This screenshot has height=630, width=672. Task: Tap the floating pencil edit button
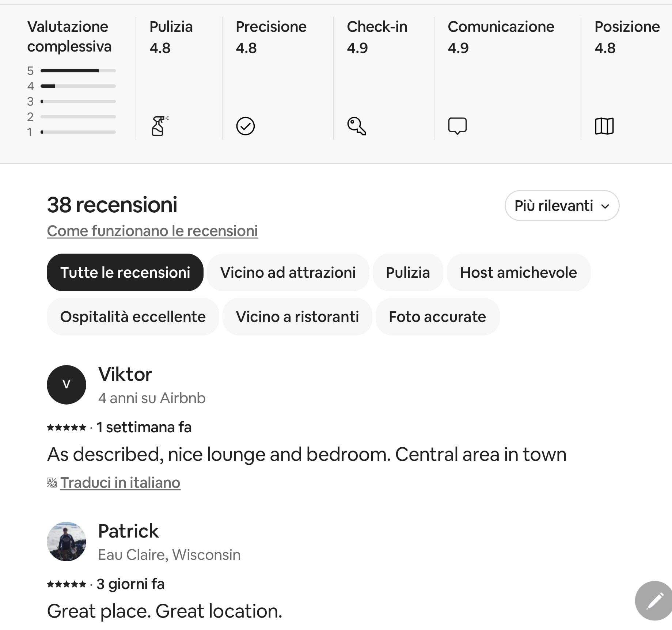[654, 601]
